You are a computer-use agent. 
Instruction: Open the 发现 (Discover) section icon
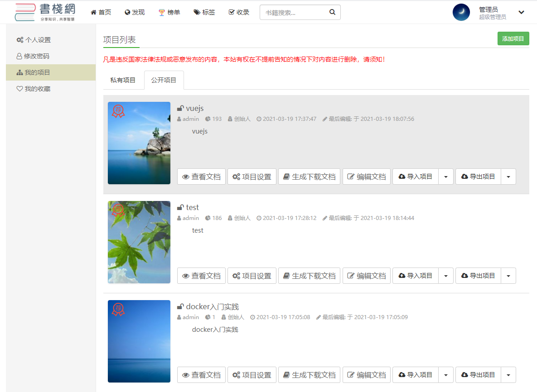(x=128, y=12)
